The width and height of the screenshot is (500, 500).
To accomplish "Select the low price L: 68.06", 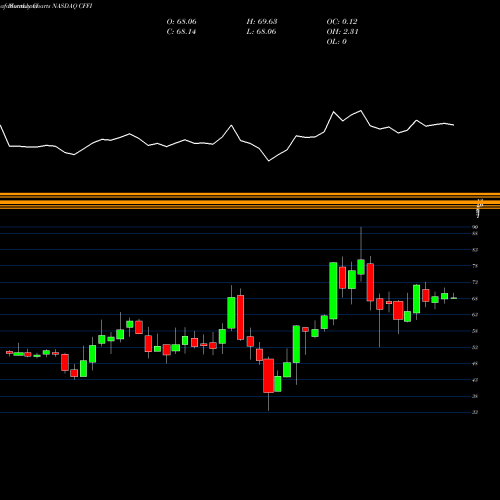I will pos(261,32).
